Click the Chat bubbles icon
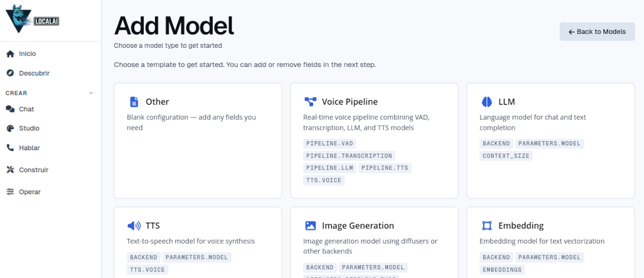This screenshot has width=644, height=278. click(x=10, y=109)
